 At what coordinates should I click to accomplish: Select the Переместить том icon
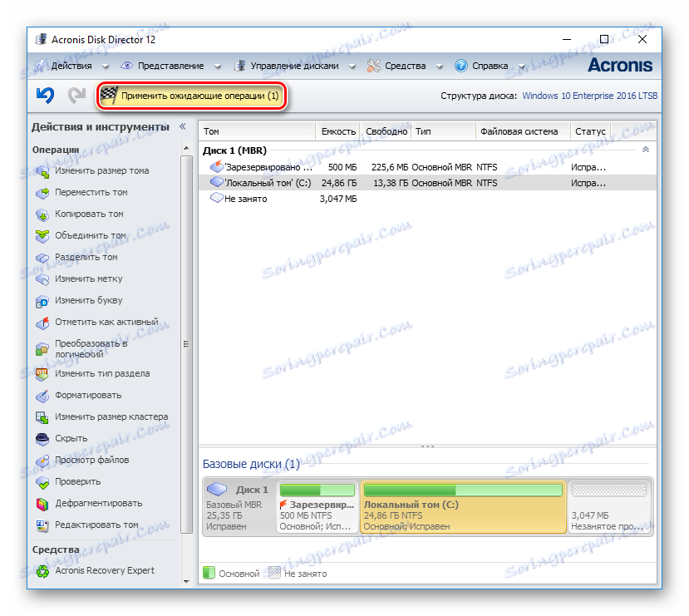click(x=42, y=193)
